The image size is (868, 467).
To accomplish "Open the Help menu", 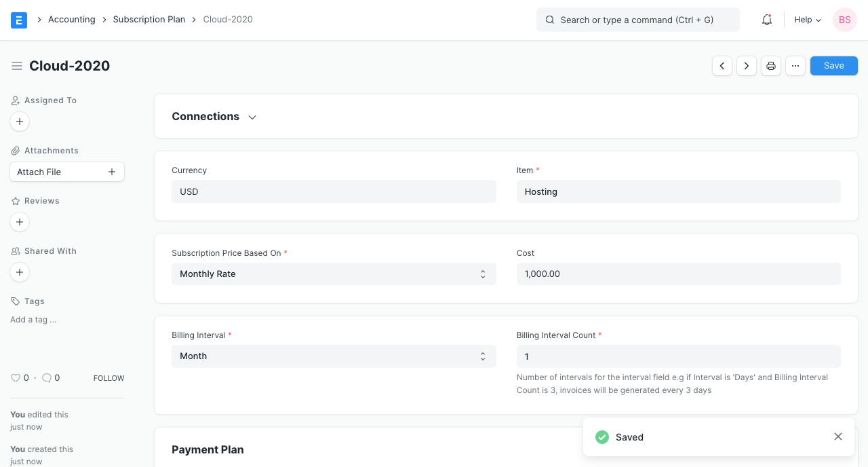I will pyautogui.click(x=806, y=20).
